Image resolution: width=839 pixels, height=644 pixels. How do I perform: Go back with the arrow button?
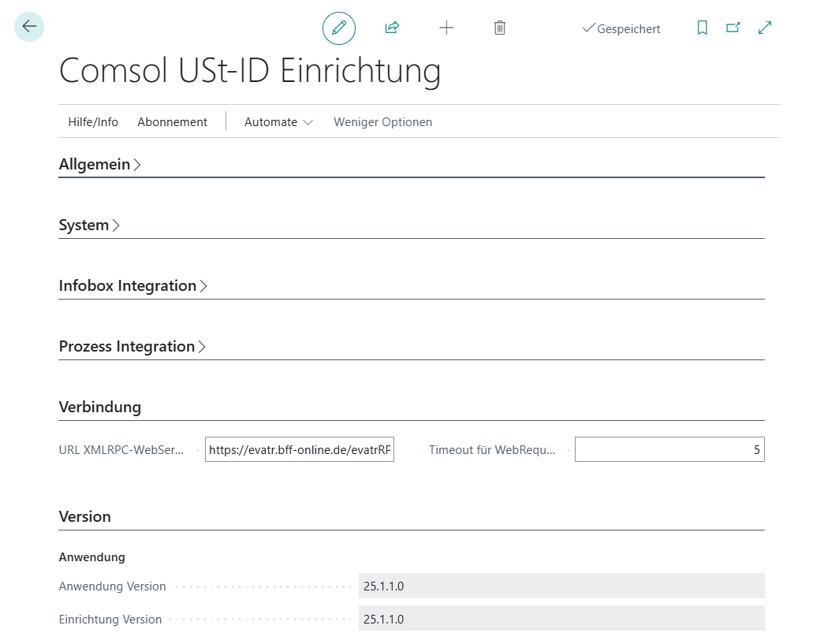point(29,27)
